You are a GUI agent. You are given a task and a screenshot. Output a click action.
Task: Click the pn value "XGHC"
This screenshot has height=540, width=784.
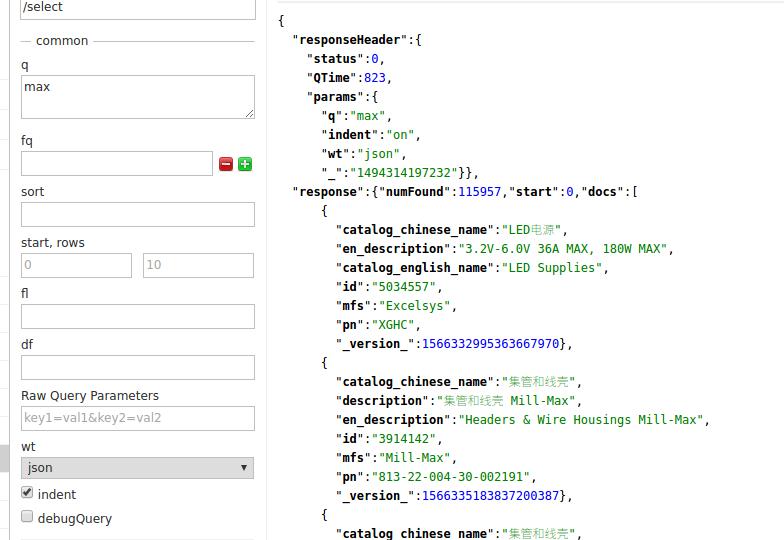point(393,325)
